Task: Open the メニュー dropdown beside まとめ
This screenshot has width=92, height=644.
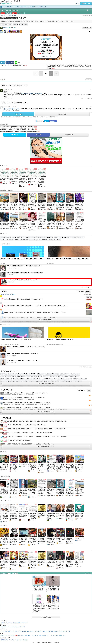Action: coord(88,79)
